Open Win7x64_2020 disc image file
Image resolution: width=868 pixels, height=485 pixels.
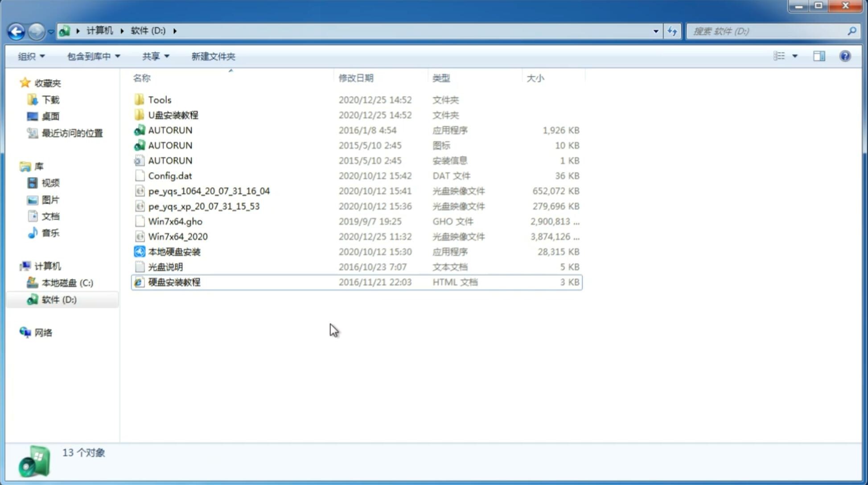point(178,237)
